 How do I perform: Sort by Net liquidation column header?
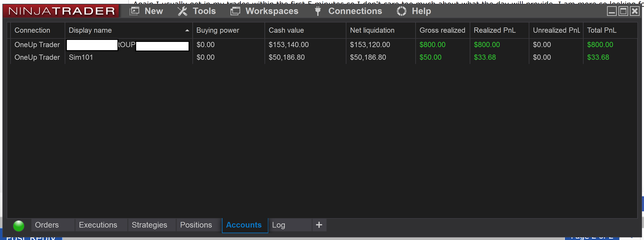click(x=381, y=30)
